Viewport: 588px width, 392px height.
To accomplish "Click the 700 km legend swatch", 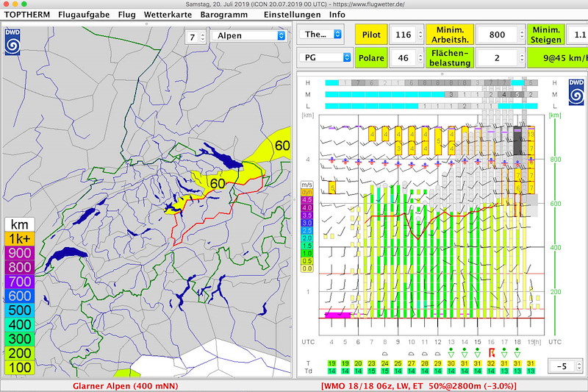I will [20, 282].
